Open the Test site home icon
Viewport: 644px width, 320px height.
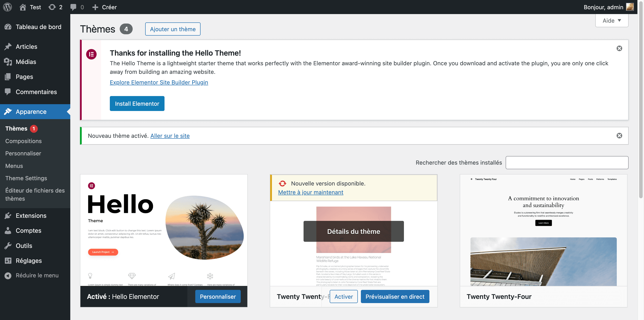click(23, 7)
